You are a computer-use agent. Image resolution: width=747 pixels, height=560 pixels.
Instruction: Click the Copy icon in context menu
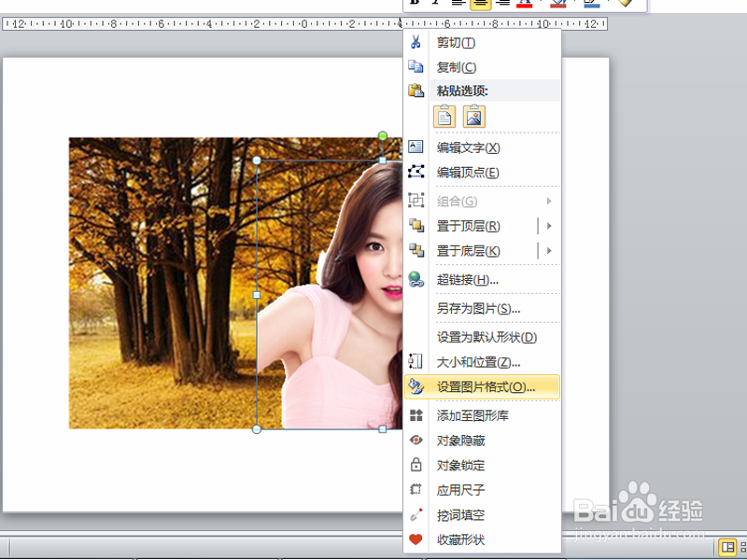(416, 66)
